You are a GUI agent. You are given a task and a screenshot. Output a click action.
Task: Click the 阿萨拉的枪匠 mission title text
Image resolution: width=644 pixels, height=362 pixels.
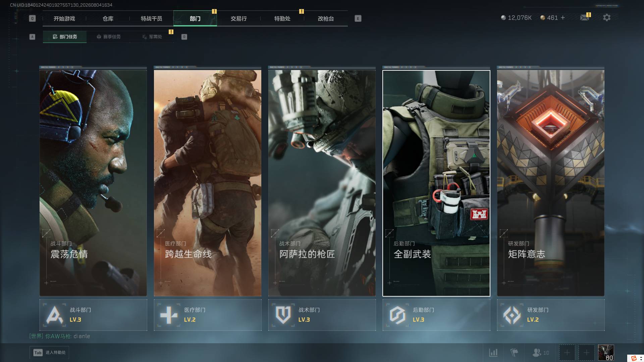tap(307, 254)
